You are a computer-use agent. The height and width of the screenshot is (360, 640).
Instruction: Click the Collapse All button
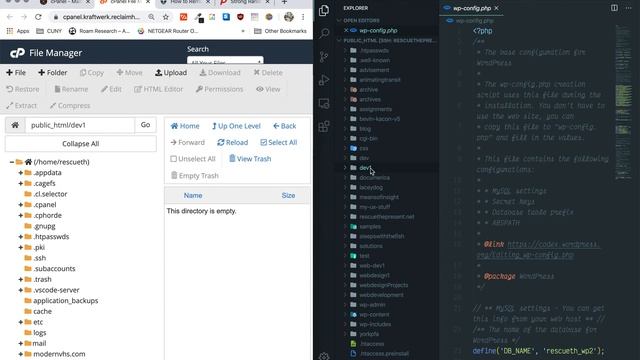coord(80,144)
